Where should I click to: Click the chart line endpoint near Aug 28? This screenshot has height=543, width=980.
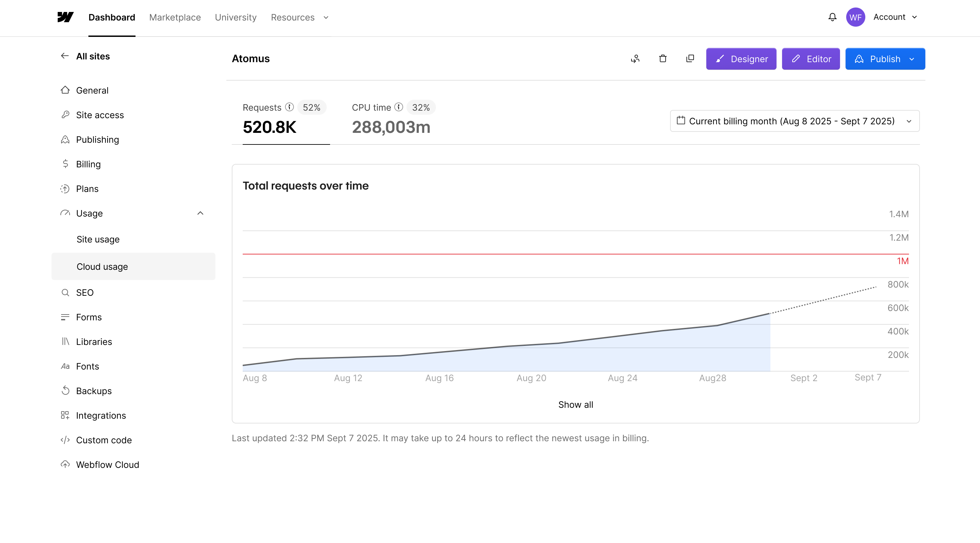770,314
